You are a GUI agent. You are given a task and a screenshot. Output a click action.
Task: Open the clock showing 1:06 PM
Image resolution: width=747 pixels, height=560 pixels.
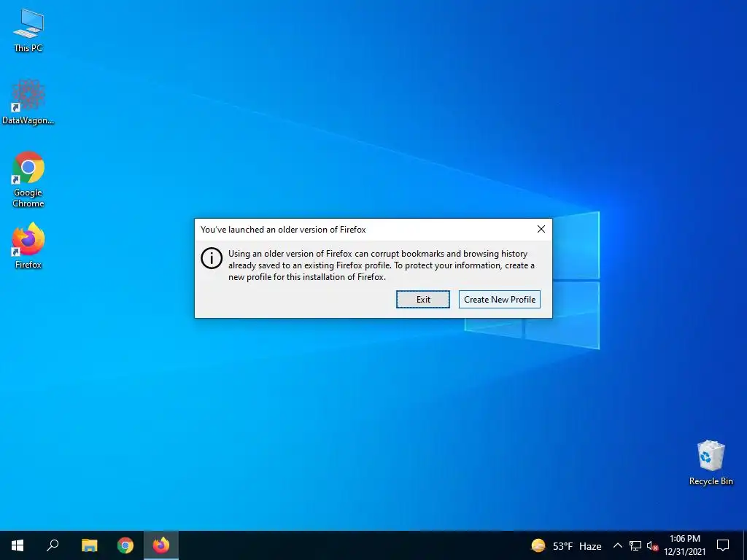coord(684,545)
